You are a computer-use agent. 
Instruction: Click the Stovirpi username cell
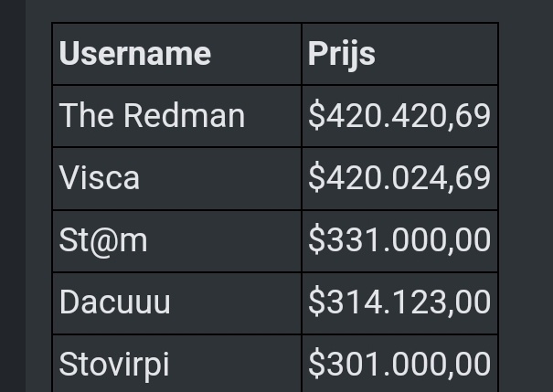point(114,364)
